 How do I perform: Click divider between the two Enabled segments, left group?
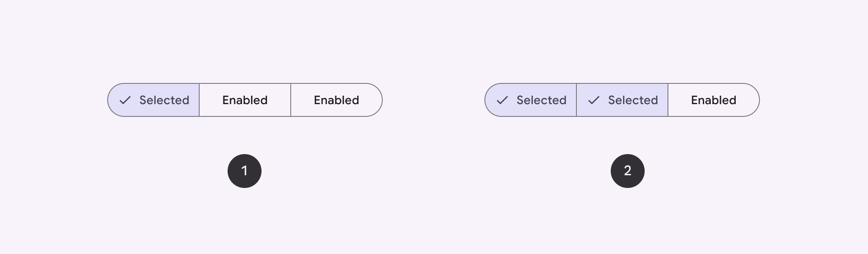(x=291, y=100)
